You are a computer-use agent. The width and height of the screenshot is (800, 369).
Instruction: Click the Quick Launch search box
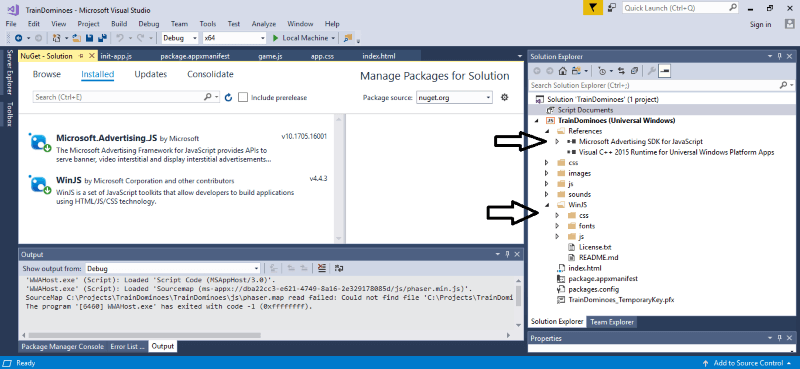click(x=681, y=8)
